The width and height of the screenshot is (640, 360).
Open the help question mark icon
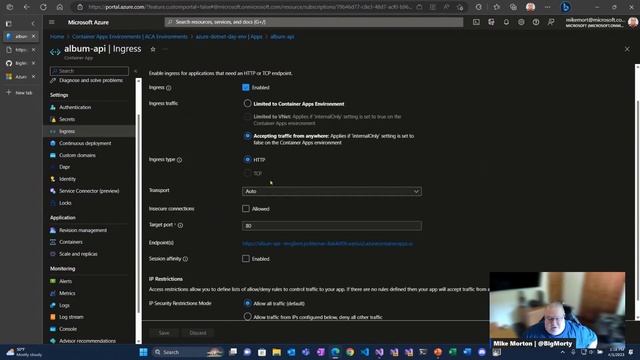point(536,22)
